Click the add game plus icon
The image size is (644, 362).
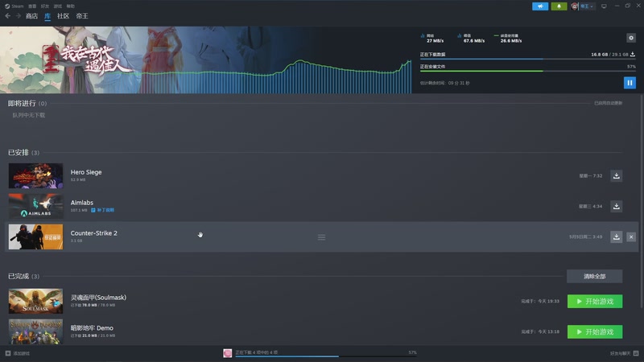click(x=8, y=353)
